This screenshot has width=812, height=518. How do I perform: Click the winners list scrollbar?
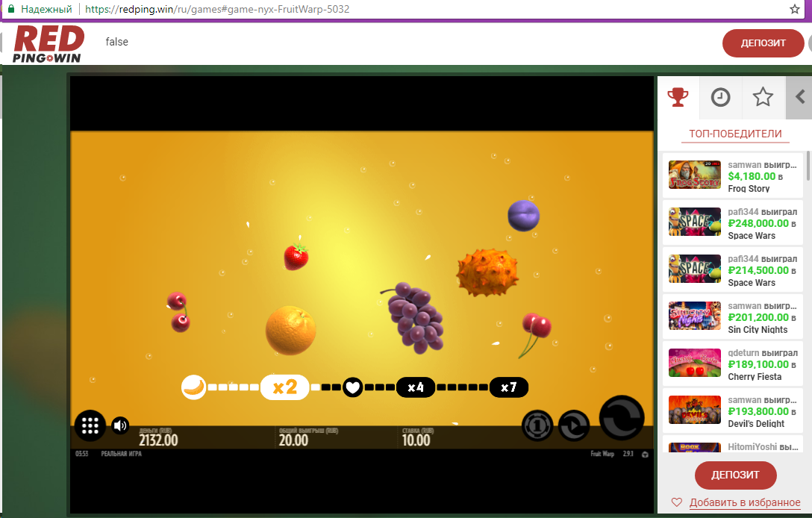coord(808,166)
